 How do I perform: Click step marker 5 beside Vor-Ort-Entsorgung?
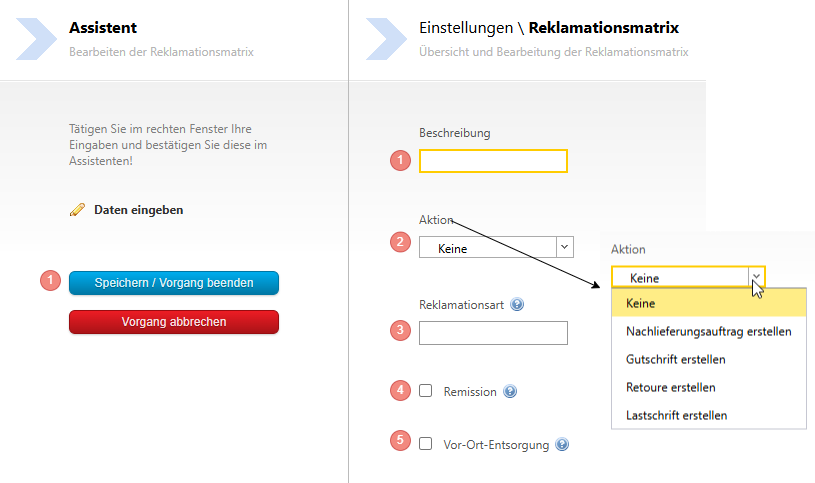[x=401, y=440]
